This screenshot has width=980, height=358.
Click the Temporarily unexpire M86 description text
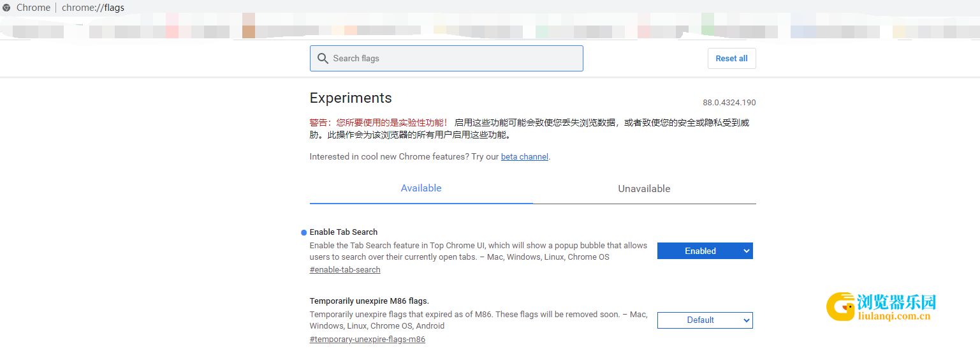pos(478,320)
